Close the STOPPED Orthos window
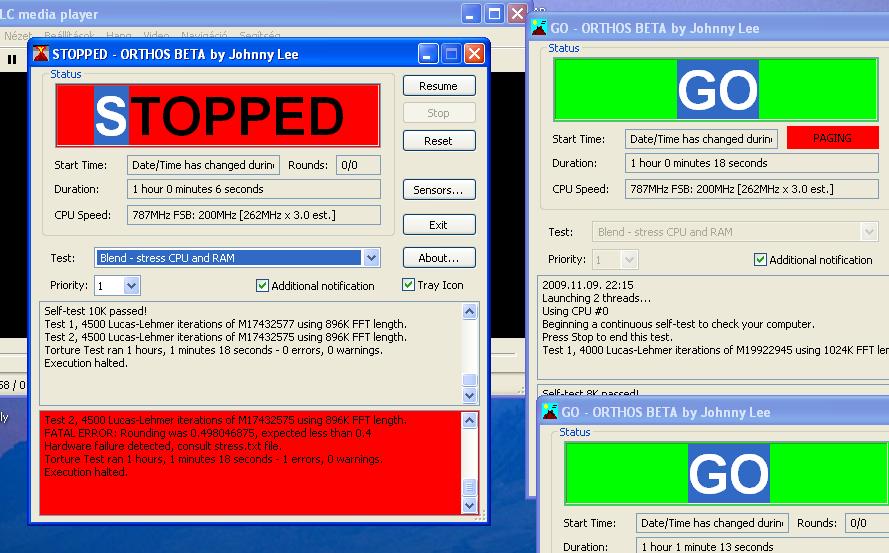This screenshot has width=889, height=553. pos(474,54)
